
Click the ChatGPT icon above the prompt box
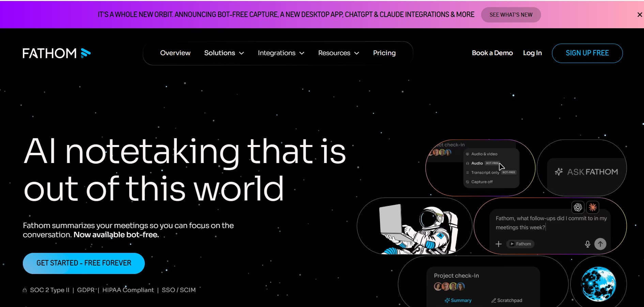coord(578,207)
